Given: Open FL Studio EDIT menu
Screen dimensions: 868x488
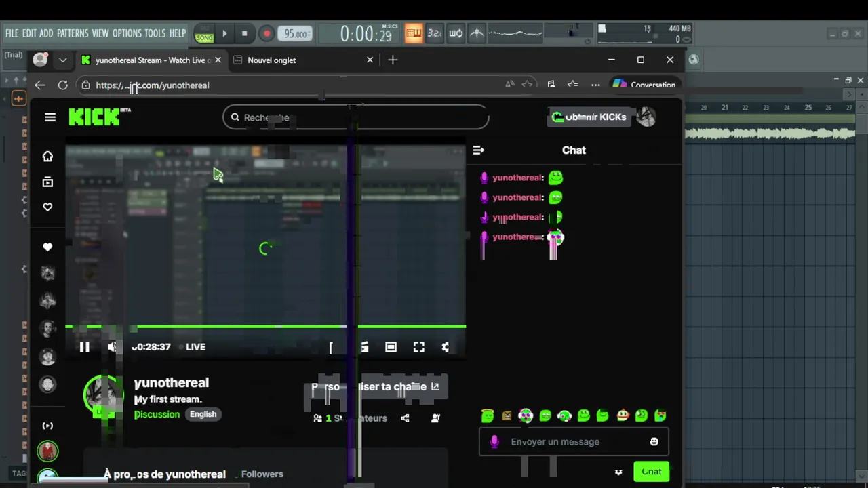Looking at the screenshot, I should pos(29,33).
